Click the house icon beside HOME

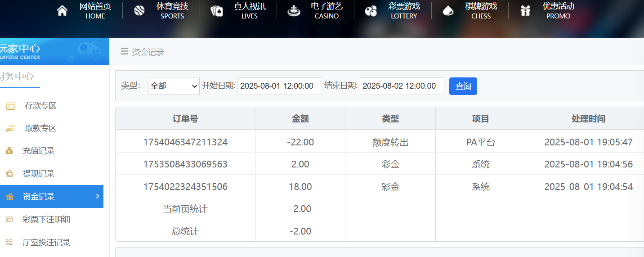[x=62, y=11]
